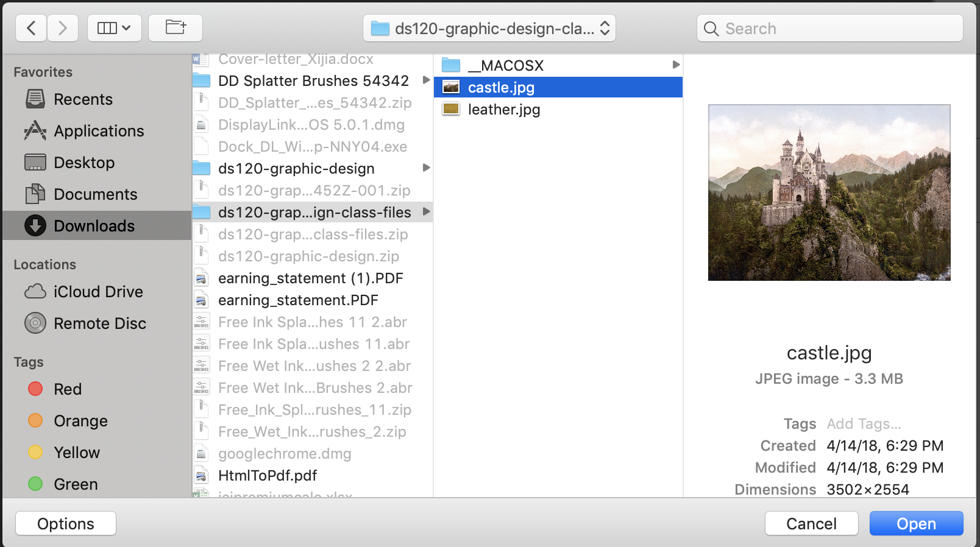The height and width of the screenshot is (547, 980).
Task: Select earning_statement (1).PDF
Action: [312, 278]
